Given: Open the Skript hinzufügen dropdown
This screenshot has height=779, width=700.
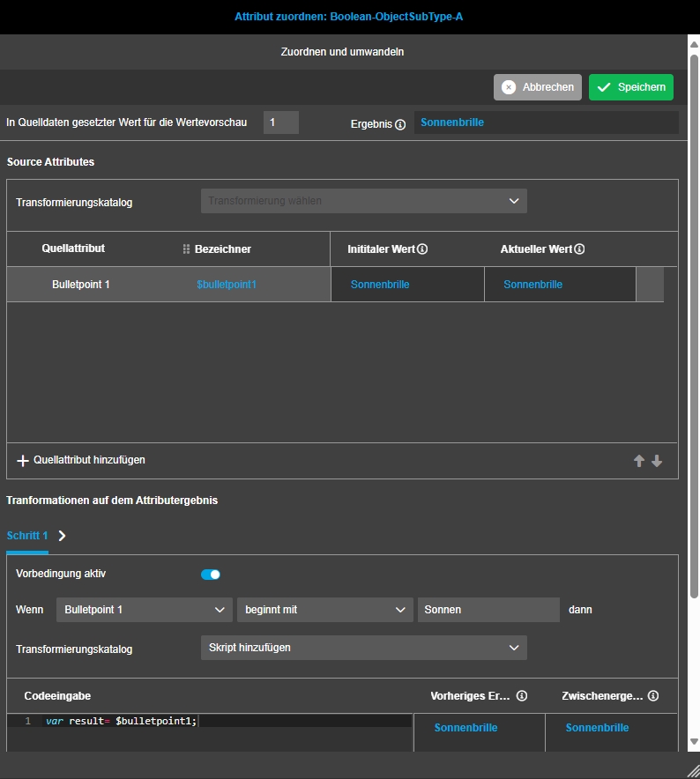Looking at the screenshot, I should click(x=363, y=648).
